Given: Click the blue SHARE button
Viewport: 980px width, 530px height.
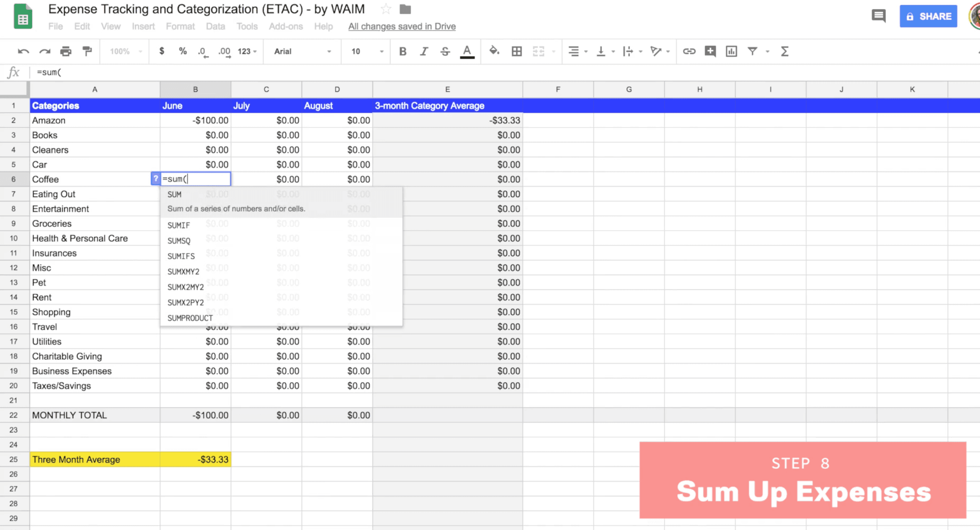Looking at the screenshot, I should [928, 16].
